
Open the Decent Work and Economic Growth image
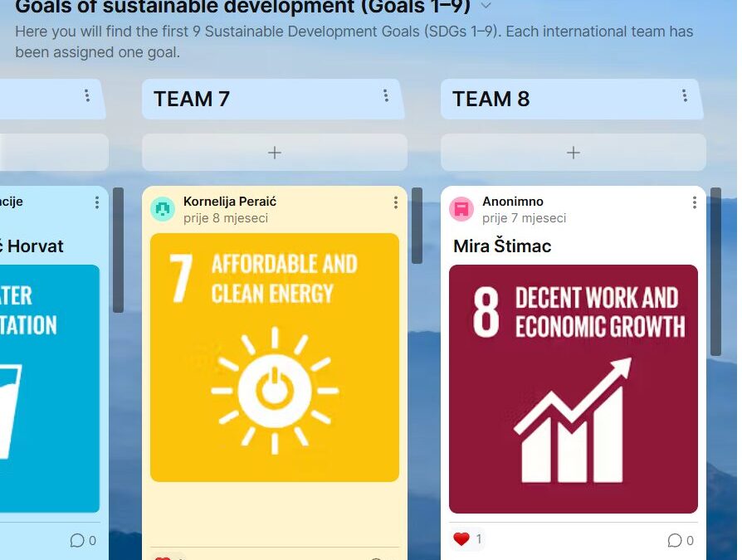573,389
